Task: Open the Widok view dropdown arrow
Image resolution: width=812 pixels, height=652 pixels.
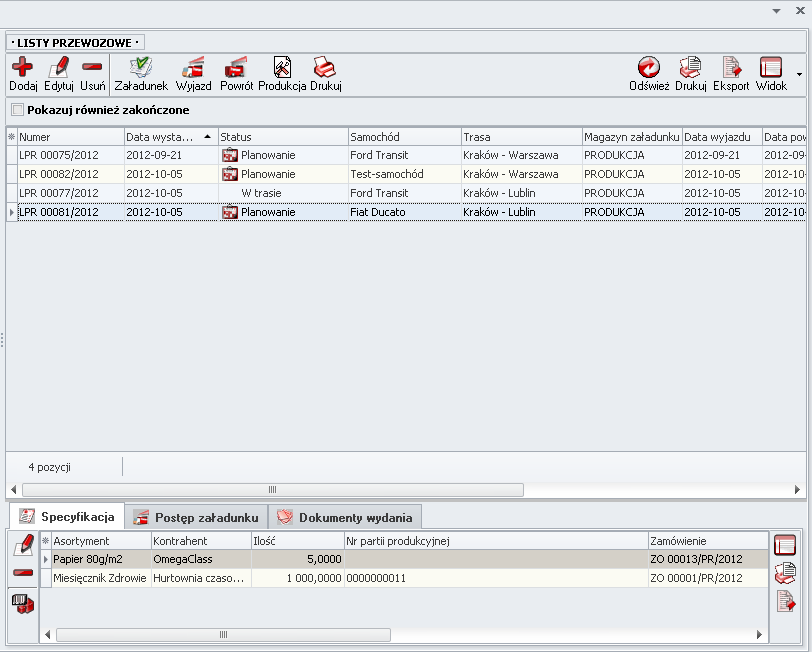Action: (x=798, y=74)
